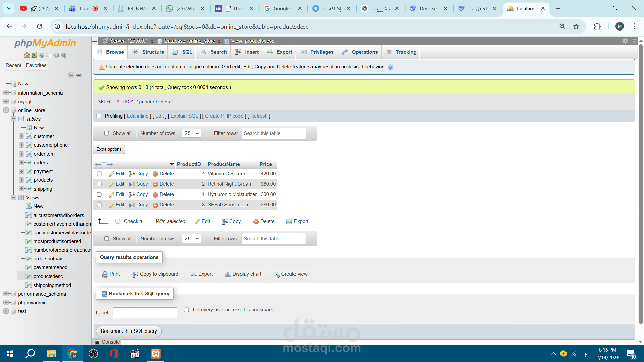Screen dimensions: 644x362
Task: Tick the upper Show all checkbox
Action: coord(107,133)
